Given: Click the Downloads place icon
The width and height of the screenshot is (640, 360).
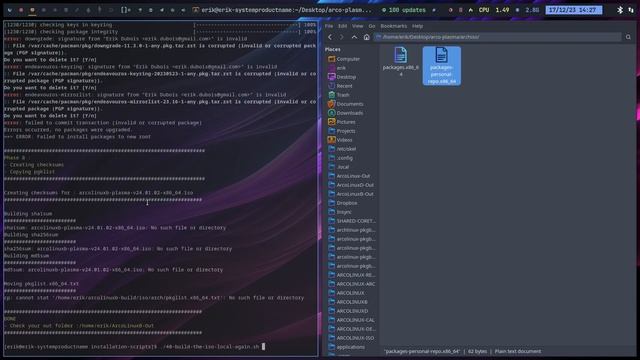Looking at the screenshot, I should pyautogui.click(x=331, y=113).
